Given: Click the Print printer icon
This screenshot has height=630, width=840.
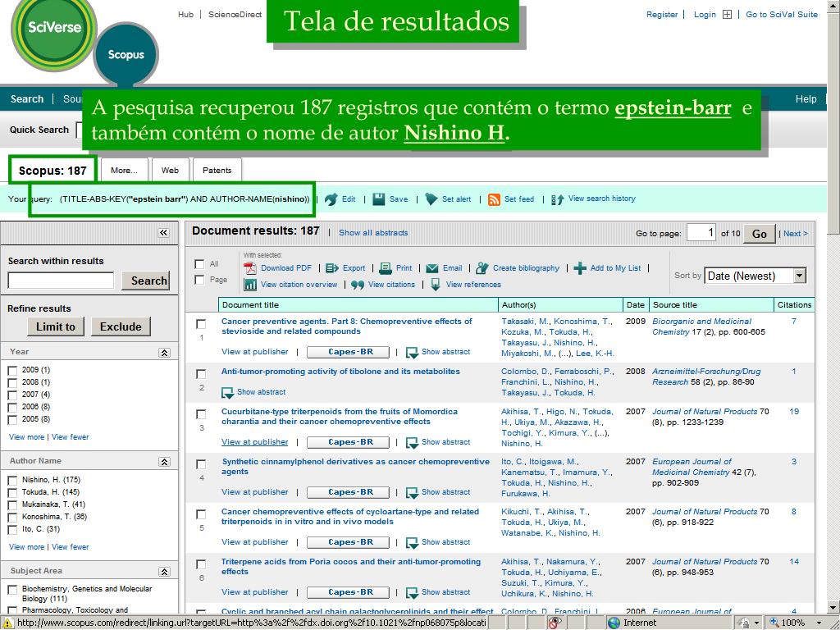Looking at the screenshot, I should coord(386,268).
